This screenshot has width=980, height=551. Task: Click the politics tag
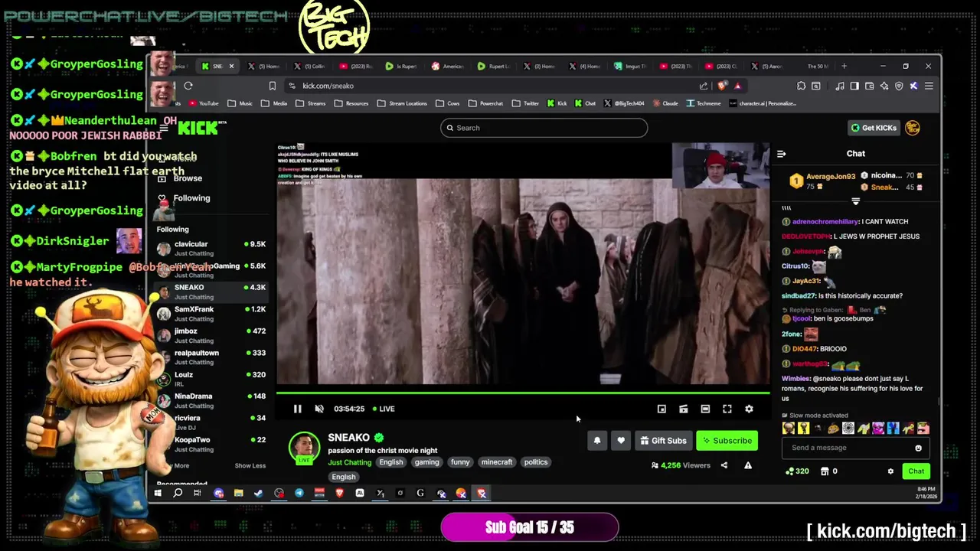click(x=536, y=462)
